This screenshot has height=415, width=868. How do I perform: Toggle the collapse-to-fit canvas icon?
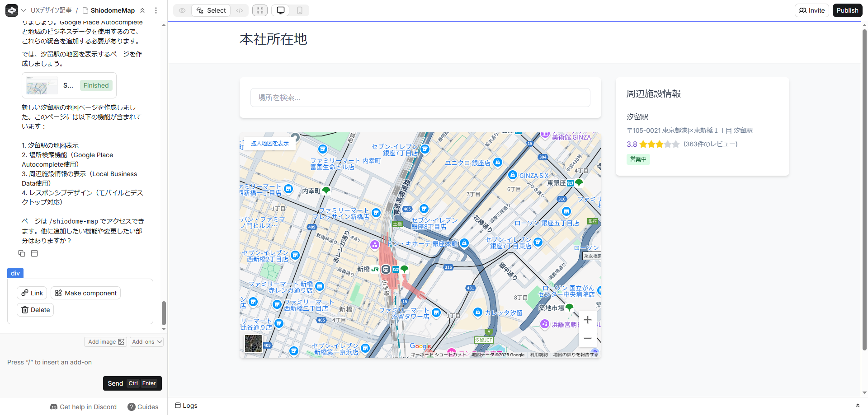click(260, 10)
